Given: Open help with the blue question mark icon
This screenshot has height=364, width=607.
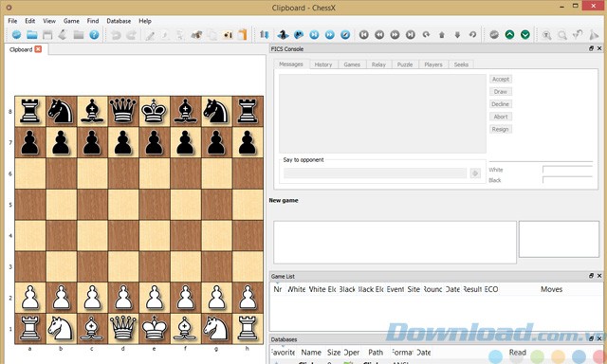Looking at the screenshot, I should [x=94, y=35].
